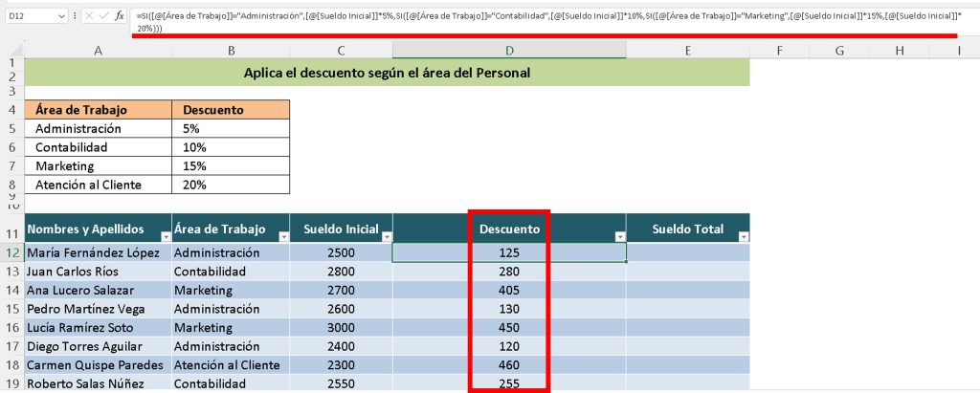
Task: Select the Atención al Cliente 20% discount cell
Action: click(x=231, y=185)
